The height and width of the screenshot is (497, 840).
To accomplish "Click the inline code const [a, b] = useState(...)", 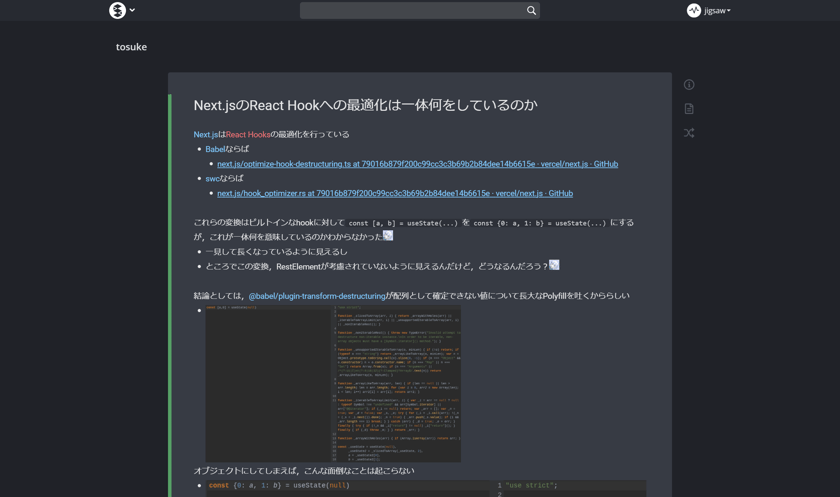I will click(403, 223).
